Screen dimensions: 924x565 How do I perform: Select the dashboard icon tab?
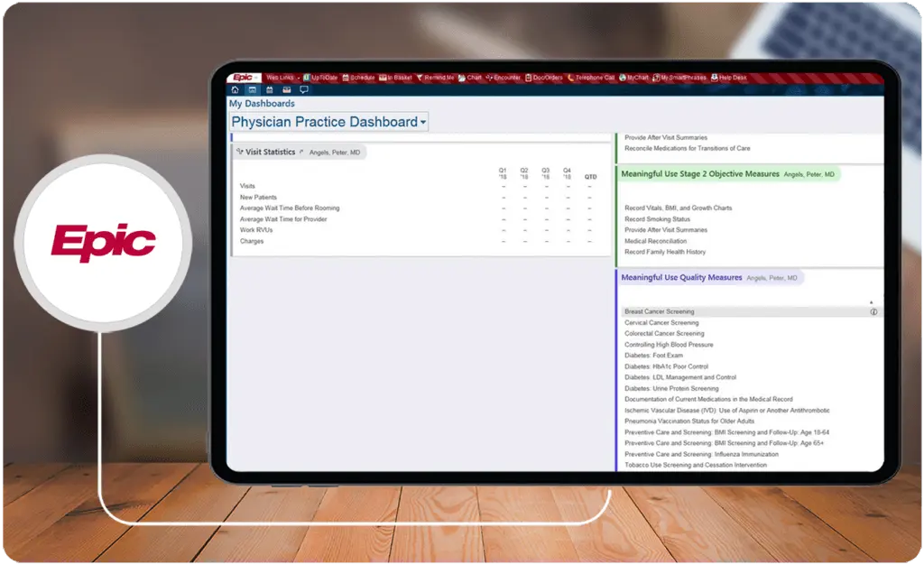click(253, 89)
